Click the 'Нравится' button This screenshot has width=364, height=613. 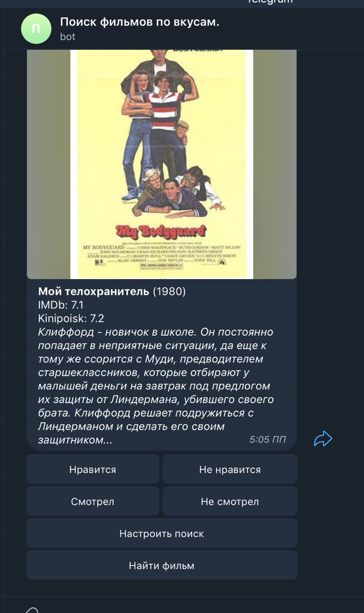(x=92, y=469)
